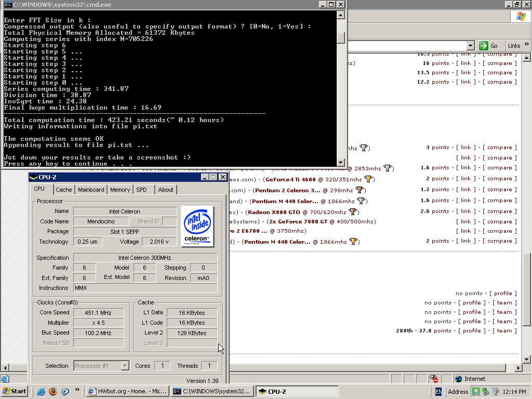Click the Specification Intel Celeron 300MHz field
Image resolution: width=532 pixels, height=399 pixels.
point(145,258)
